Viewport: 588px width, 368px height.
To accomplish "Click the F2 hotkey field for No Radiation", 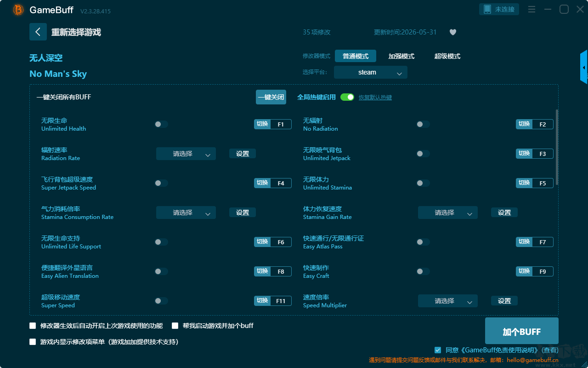I will pyautogui.click(x=543, y=124).
